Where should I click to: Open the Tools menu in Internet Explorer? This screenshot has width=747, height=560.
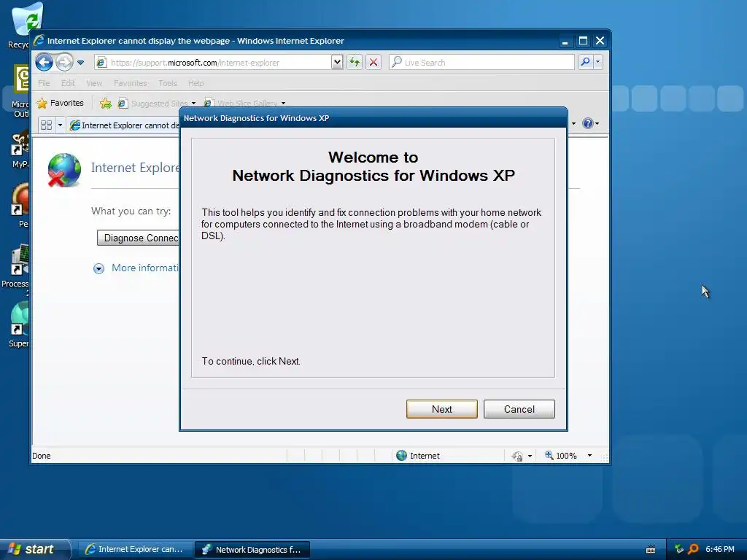168,83
